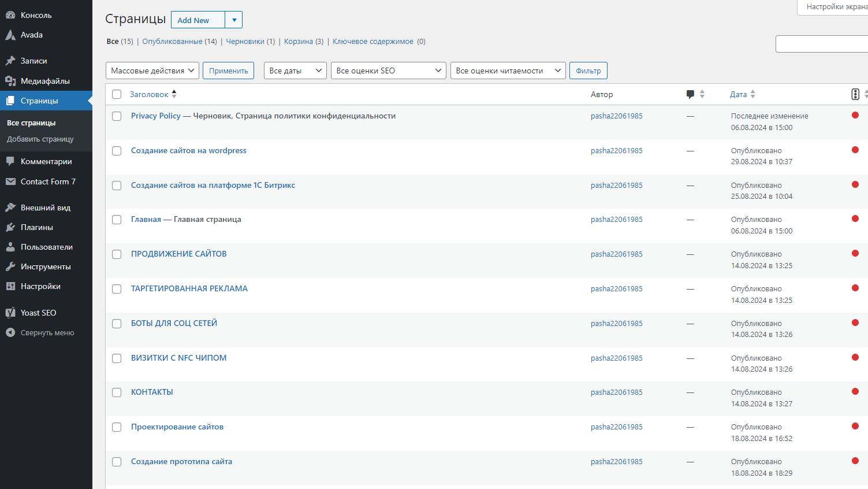The width and height of the screenshot is (868, 489).
Task: Click the search pages input field
Action: tap(822, 44)
